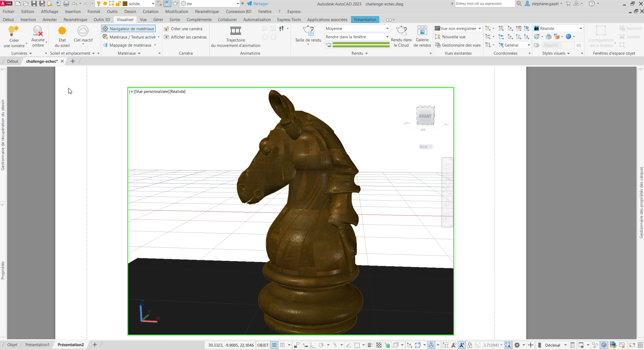The image size is (644, 350).
Task: Click the Partager share button
Action: (x=258, y=4)
